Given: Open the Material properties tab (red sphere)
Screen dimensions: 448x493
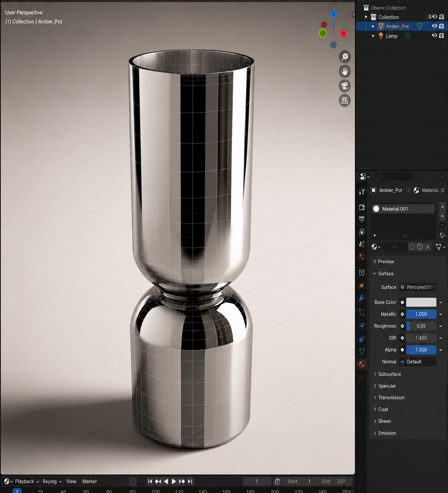Looking at the screenshot, I should coord(362,364).
